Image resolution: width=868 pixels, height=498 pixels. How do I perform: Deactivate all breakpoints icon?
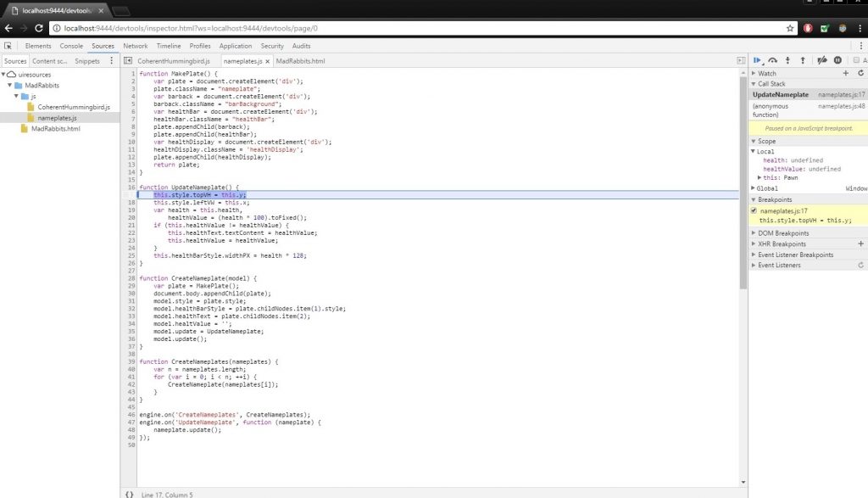(821, 60)
